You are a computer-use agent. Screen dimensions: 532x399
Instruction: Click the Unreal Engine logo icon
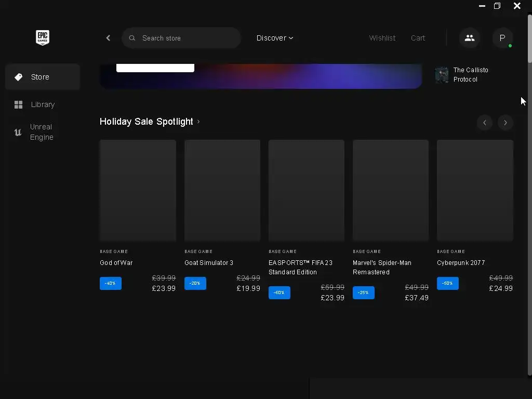[18, 132]
